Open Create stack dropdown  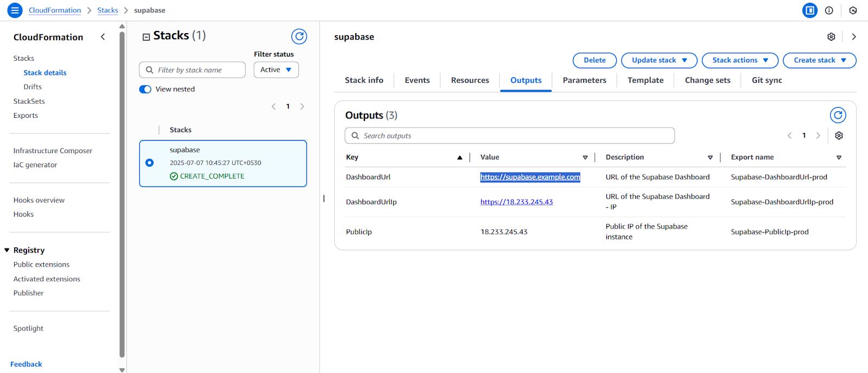(820, 60)
